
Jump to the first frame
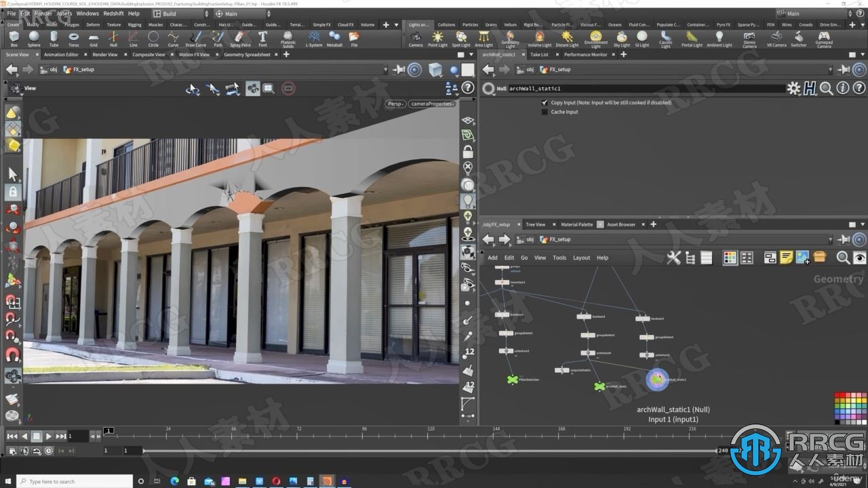pos(12,436)
